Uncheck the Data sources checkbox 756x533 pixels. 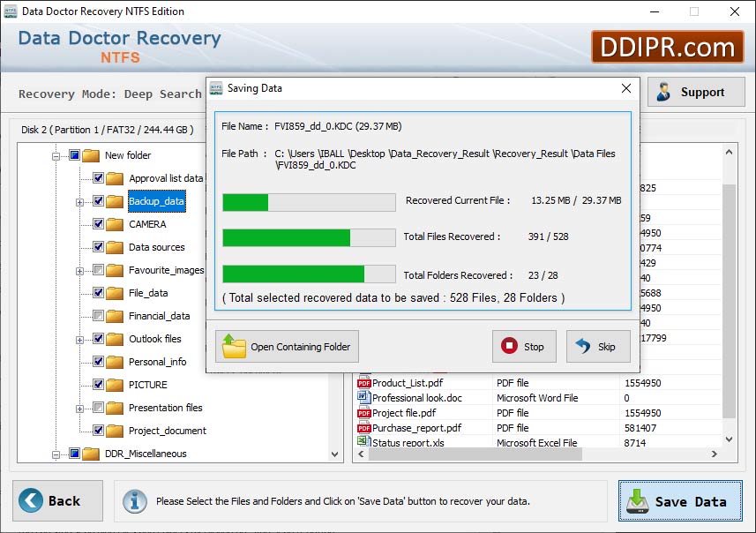point(98,246)
